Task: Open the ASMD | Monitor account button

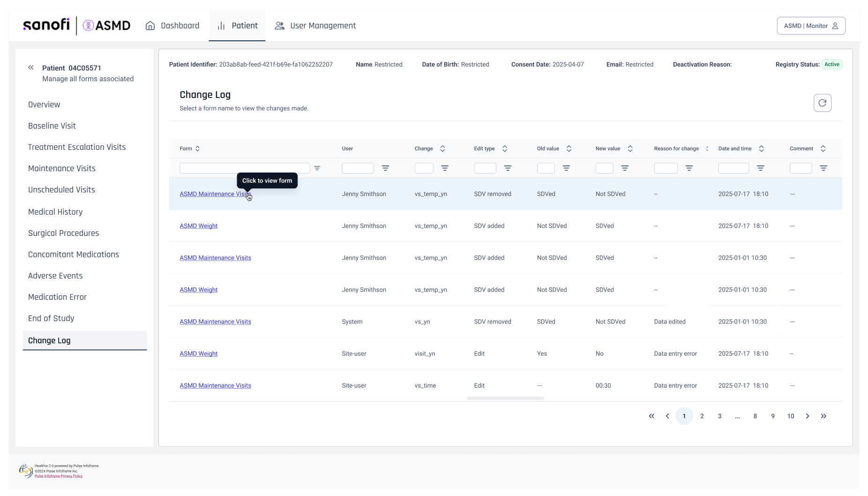Action: click(x=811, y=26)
